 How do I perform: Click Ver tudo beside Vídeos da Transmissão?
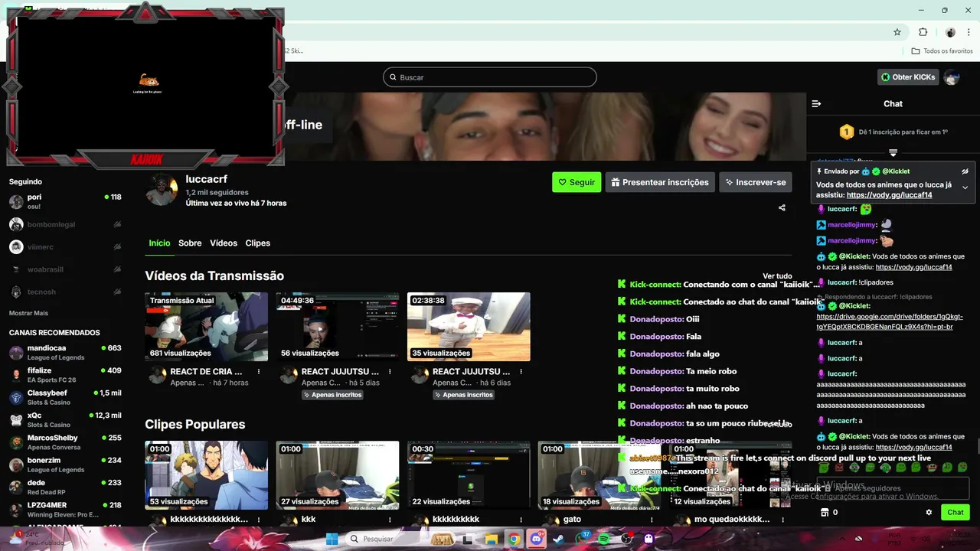777,276
